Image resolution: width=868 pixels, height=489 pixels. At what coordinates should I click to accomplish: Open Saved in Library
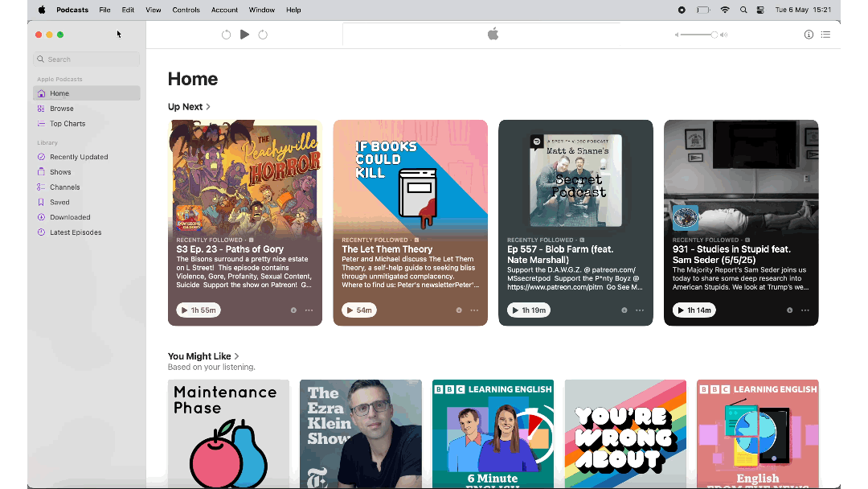(86, 202)
